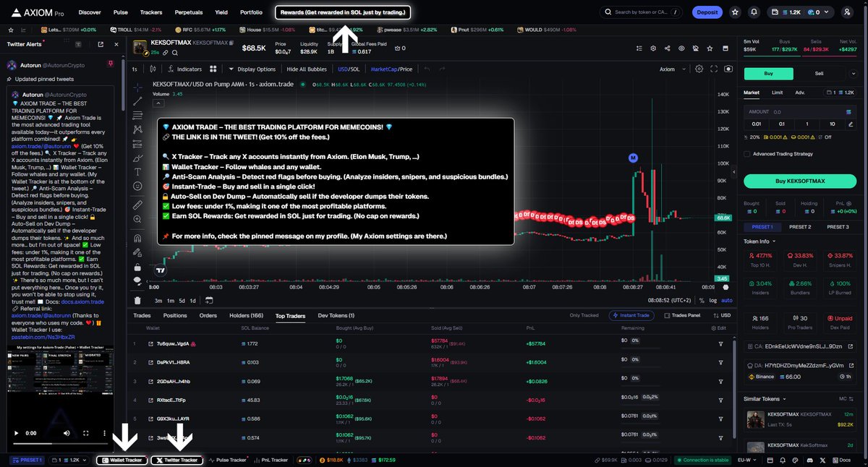Open the Twitter Tracker in status bar

(x=177, y=460)
